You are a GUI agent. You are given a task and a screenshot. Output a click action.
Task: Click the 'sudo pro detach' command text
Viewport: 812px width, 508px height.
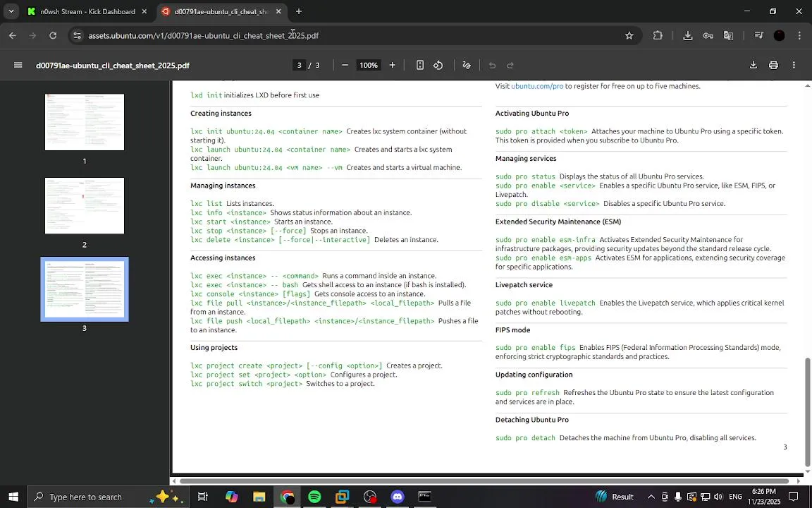click(525, 438)
